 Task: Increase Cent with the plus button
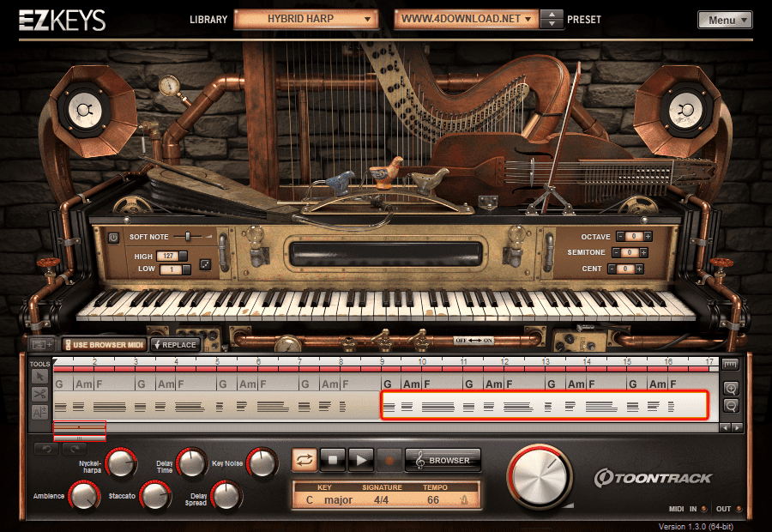[x=639, y=269]
